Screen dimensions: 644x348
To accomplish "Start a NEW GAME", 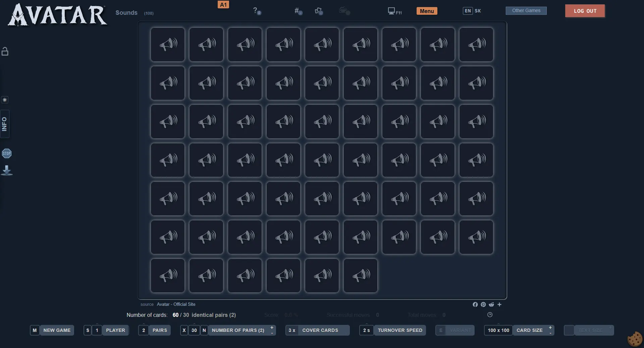I will [x=57, y=330].
